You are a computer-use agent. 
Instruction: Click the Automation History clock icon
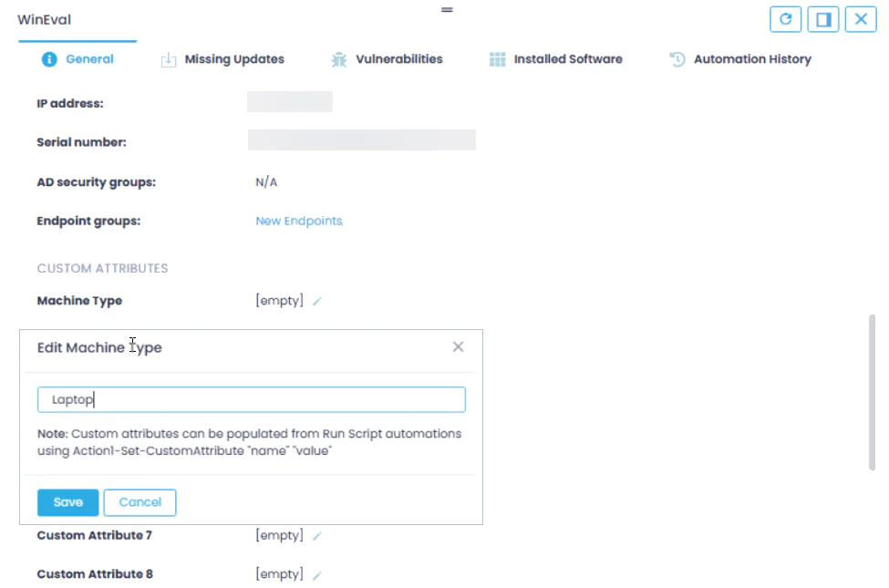[676, 58]
